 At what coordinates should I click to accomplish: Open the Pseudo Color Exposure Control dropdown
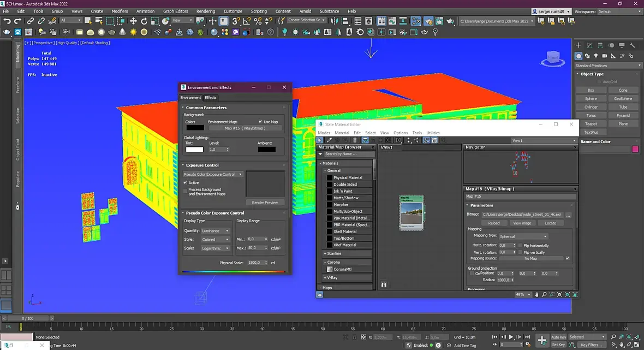point(213,174)
